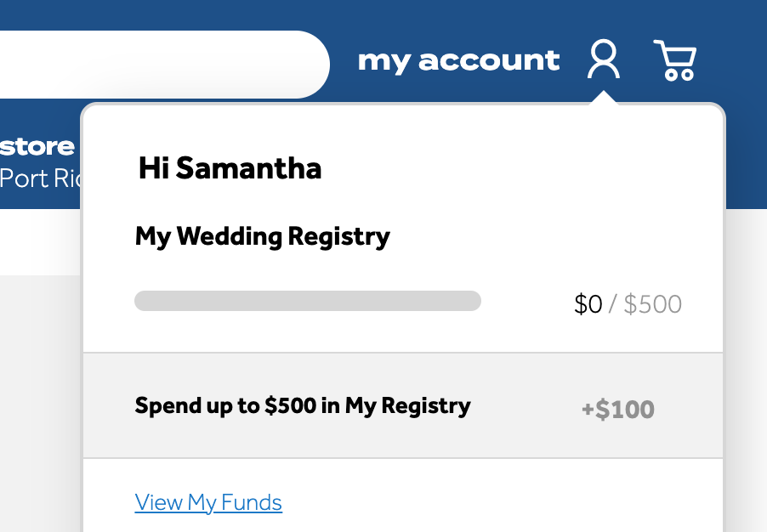Open the shopping cart icon
Viewport: 767px width, 532px height.
pos(675,60)
